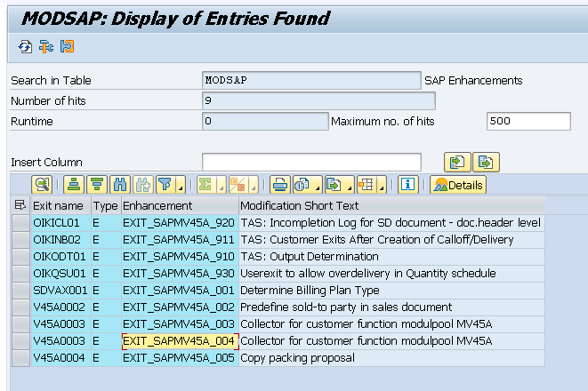
Task: Select the row selector for SDVAX001
Action: tap(20, 291)
